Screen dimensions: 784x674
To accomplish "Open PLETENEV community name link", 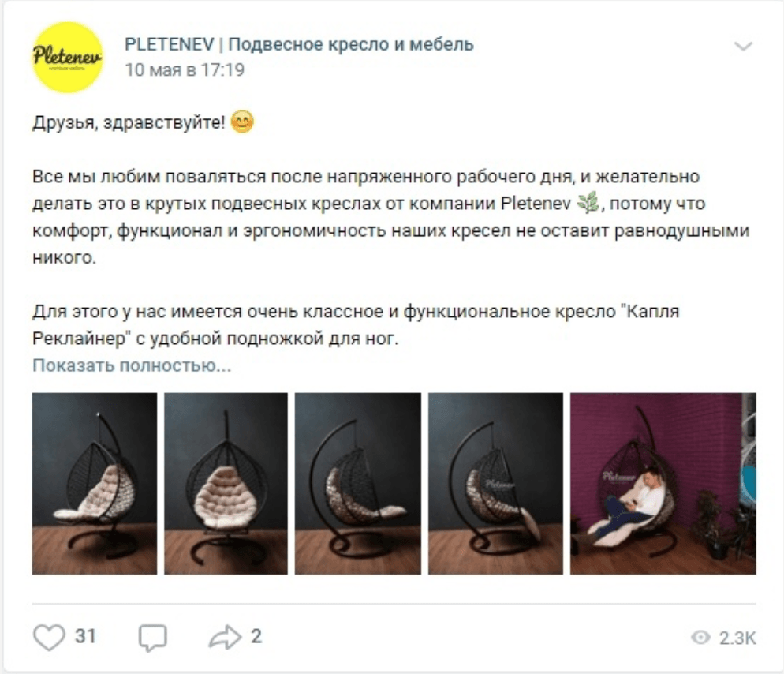I will tap(299, 44).
